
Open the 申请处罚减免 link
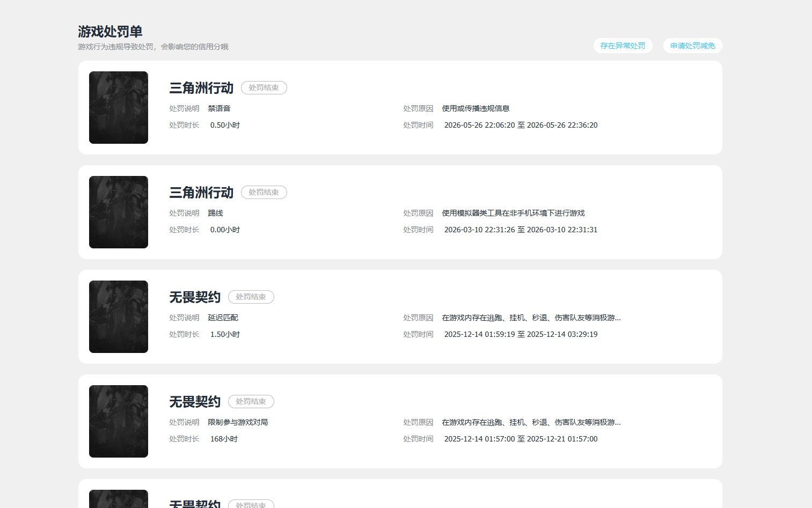pyautogui.click(x=692, y=46)
